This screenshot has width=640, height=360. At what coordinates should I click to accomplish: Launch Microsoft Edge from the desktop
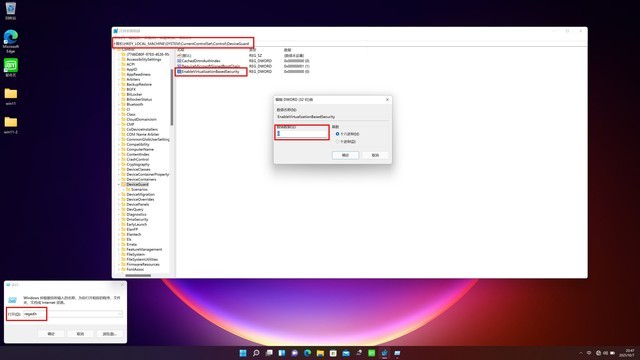(x=11, y=41)
